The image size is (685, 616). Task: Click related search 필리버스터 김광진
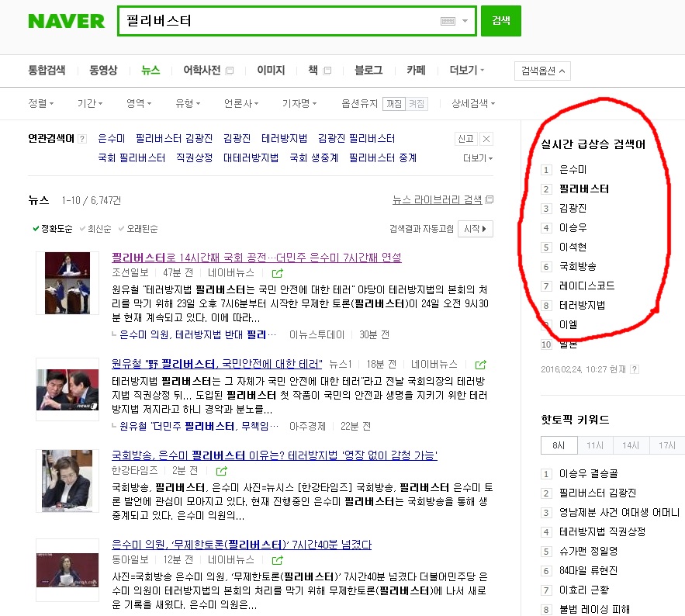(174, 139)
